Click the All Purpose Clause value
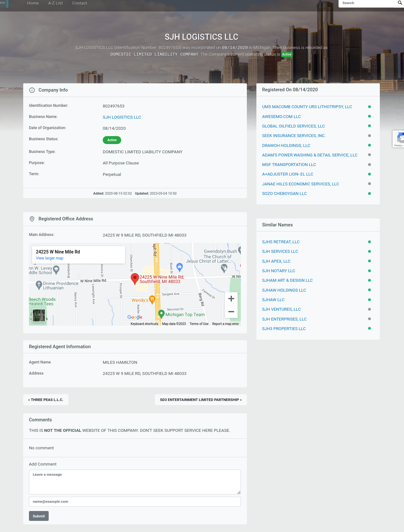Image resolution: width=404 pixels, height=532 pixels. pos(121,163)
